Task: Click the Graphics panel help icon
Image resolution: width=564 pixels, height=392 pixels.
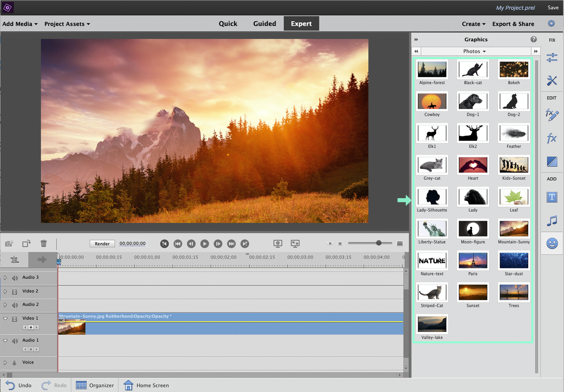Action: pyautogui.click(x=533, y=39)
